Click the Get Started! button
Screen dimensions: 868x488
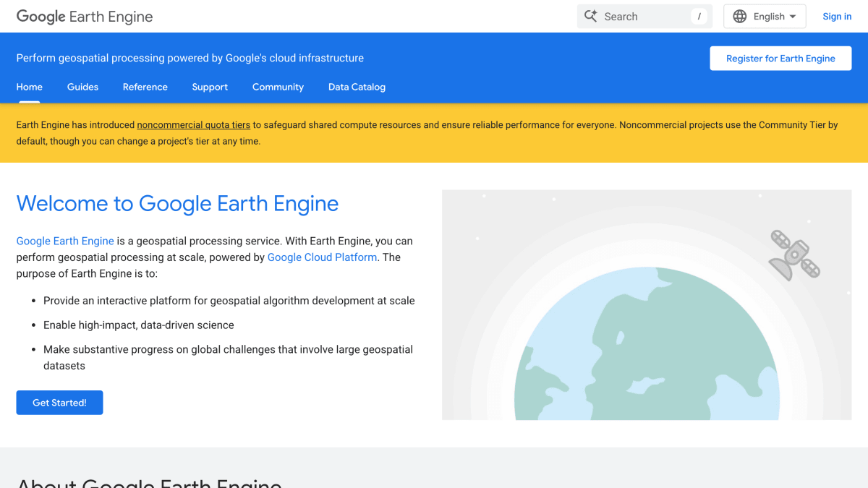pyautogui.click(x=59, y=403)
